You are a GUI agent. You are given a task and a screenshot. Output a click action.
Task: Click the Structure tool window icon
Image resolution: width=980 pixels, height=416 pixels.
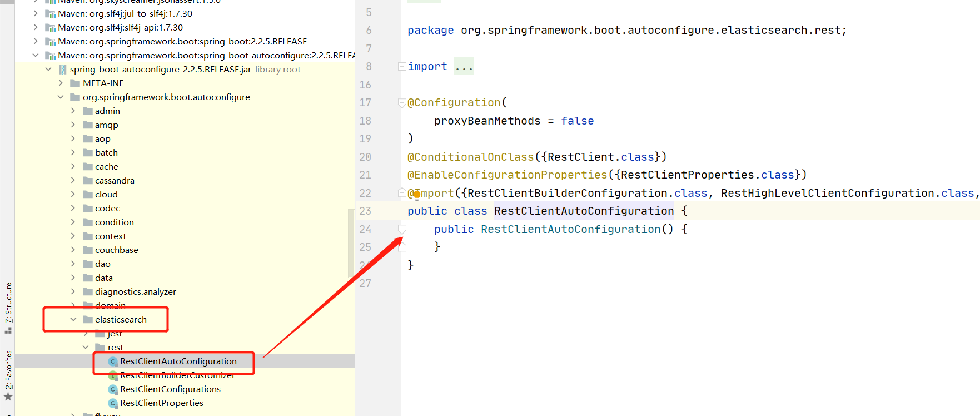[x=8, y=330]
